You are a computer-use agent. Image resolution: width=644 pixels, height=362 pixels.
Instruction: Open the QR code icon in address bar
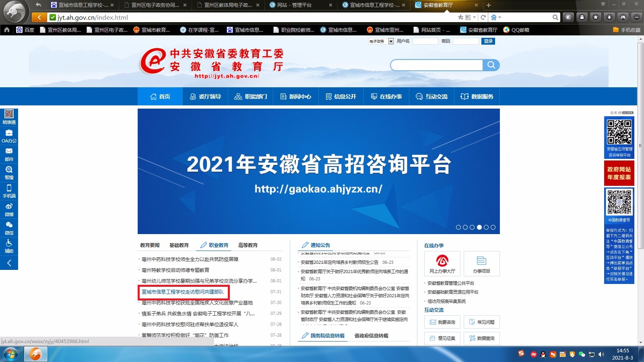468,17
